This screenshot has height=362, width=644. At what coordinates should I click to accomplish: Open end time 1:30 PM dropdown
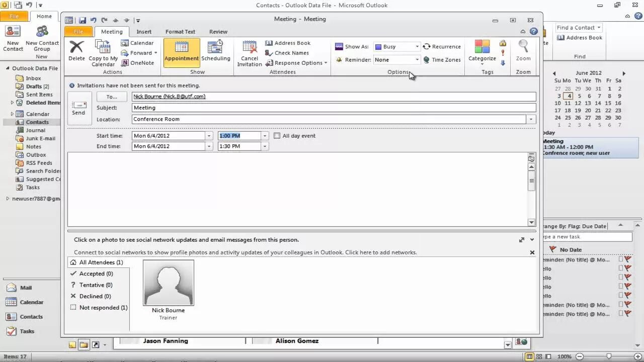[265, 146]
